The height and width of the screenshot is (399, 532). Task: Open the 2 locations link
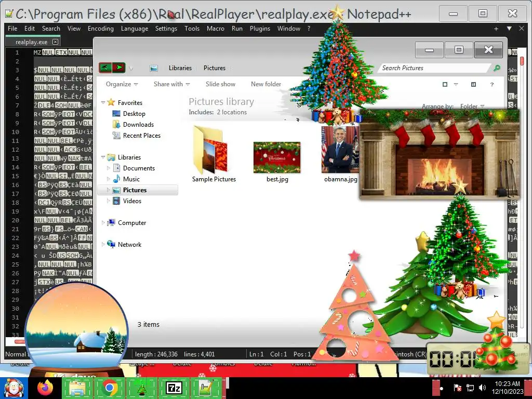click(232, 112)
